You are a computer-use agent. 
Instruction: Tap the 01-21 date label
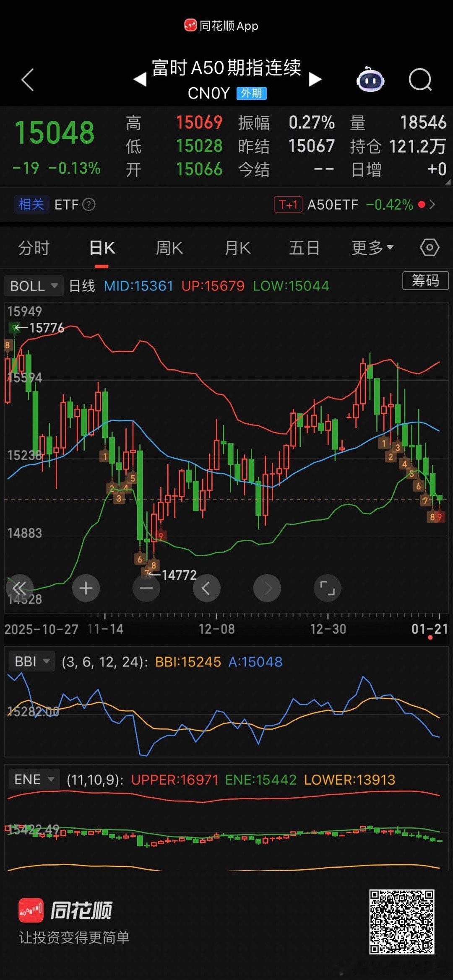click(x=430, y=629)
